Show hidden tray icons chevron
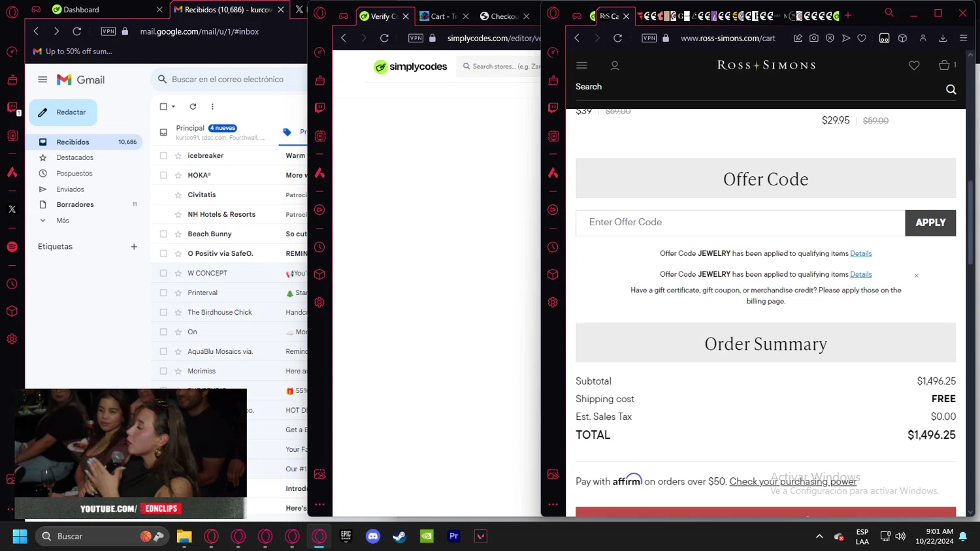This screenshot has height=551, width=980. point(819,536)
